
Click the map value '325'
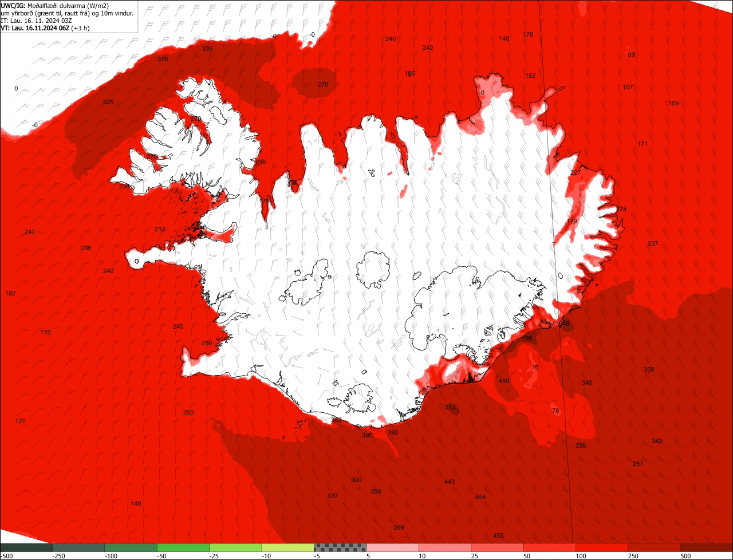coord(108,102)
